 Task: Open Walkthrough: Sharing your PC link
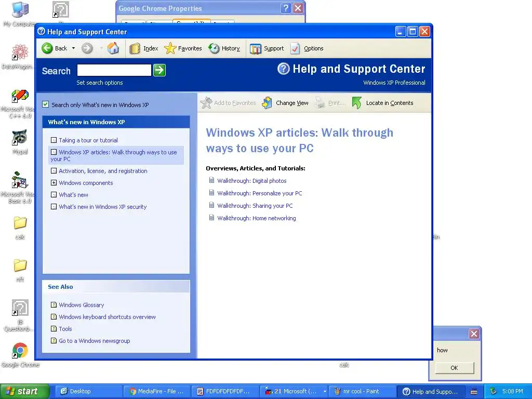point(255,206)
